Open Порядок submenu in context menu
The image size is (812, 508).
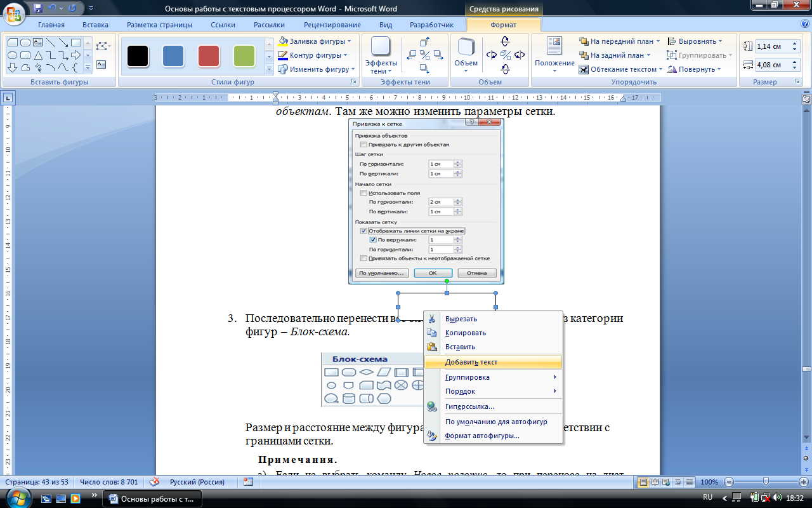tap(493, 391)
